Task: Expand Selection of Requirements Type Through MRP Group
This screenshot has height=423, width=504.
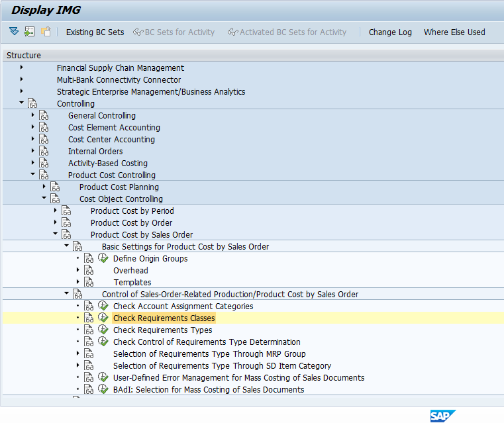Action: click(x=77, y=353)
